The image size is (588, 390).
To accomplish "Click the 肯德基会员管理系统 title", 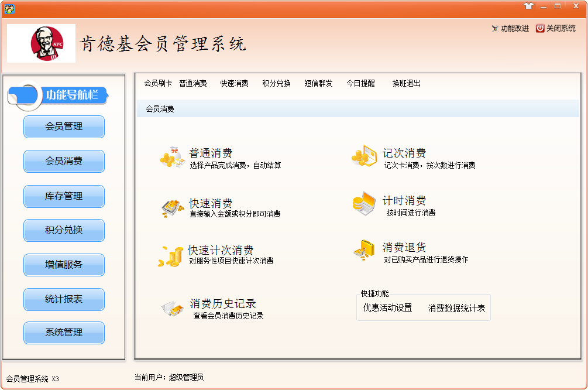I will click(x=163, y=44).
